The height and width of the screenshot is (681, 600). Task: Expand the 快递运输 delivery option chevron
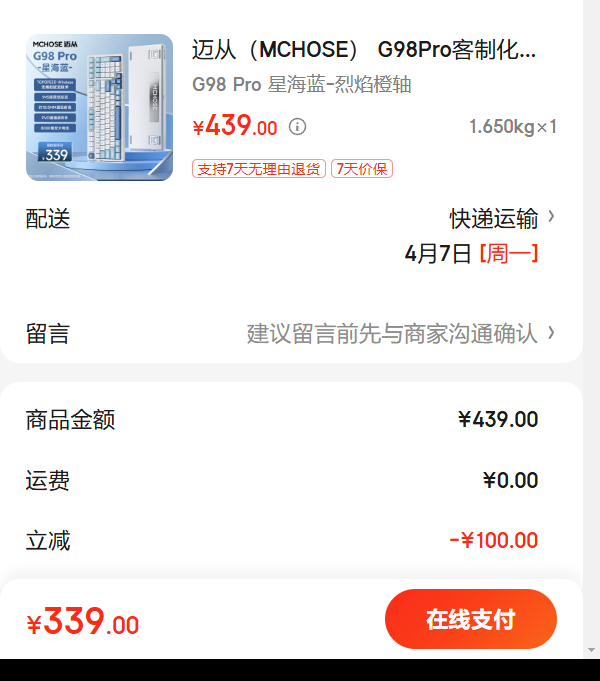tap(551, 216)
